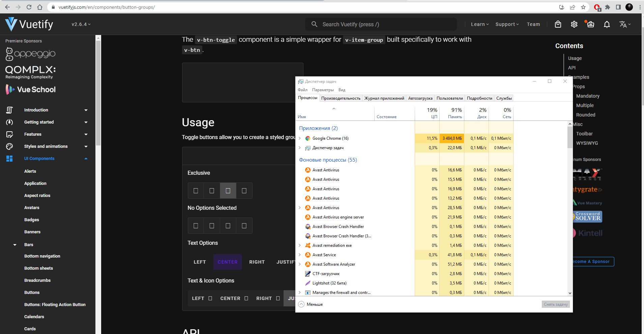Open the Vuetify store bag icon
The width and height of the screenshot is (644, 334).
pos(558,24)
